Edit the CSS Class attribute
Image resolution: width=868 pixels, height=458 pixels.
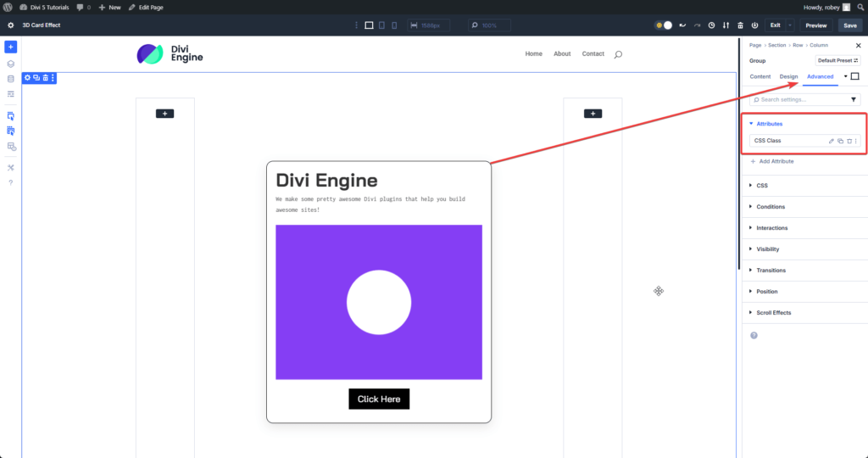click(831, 141)
